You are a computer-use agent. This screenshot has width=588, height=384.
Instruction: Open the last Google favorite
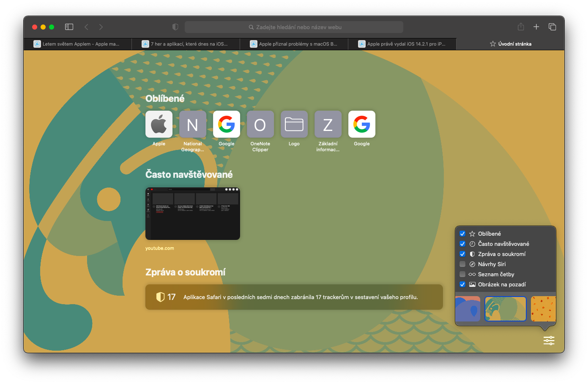(x=362, y=124)
